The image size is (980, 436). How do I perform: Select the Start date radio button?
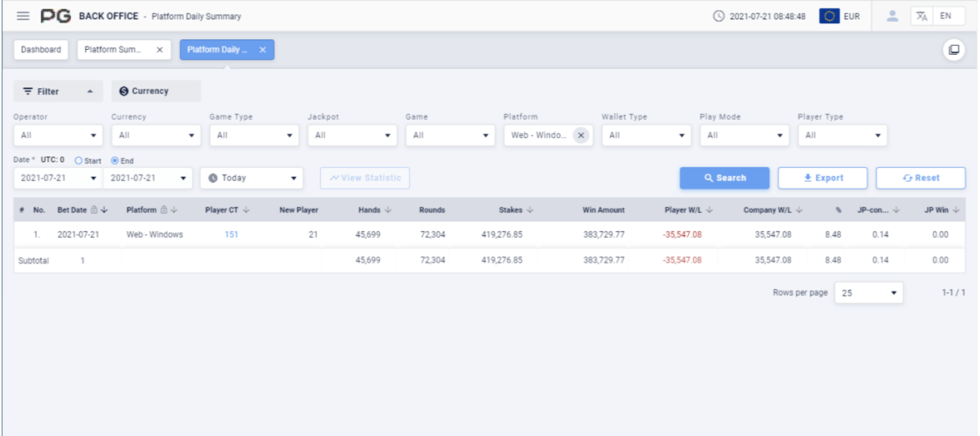[79, 160]
